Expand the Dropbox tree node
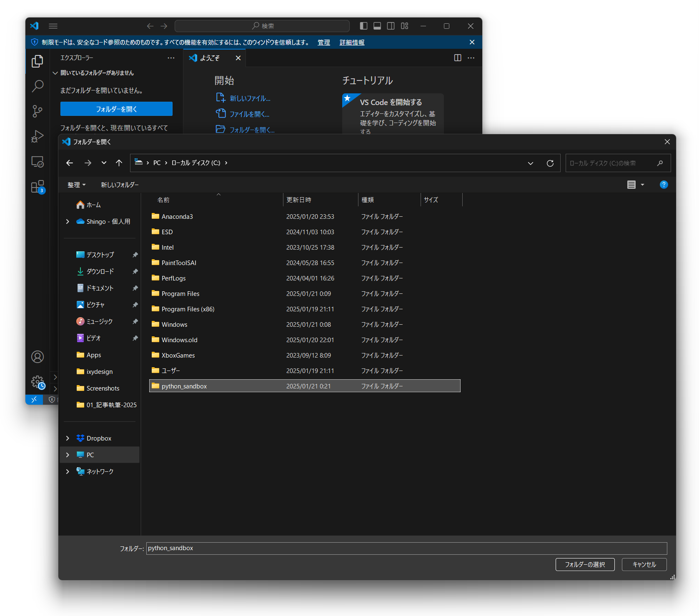Screen dimensions: 699x616 click(68, 438)
